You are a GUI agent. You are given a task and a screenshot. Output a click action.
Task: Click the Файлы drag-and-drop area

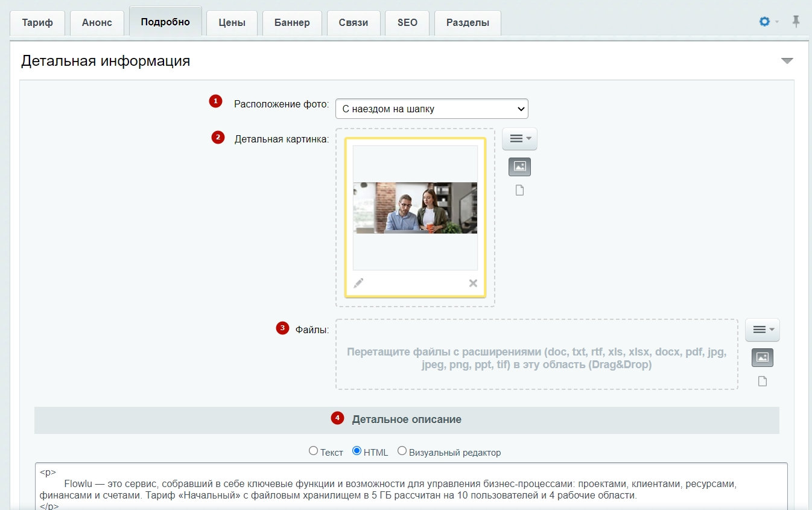tap(537, 354)
